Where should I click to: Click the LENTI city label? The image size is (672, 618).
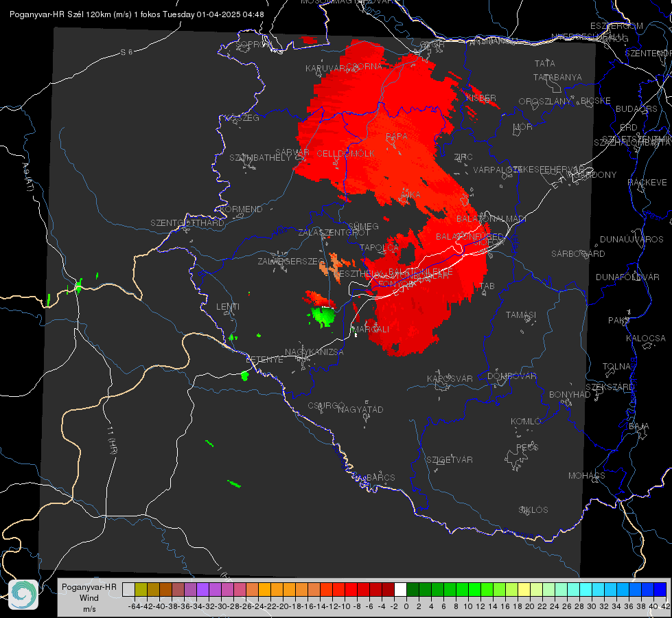(x=228, y=307)
